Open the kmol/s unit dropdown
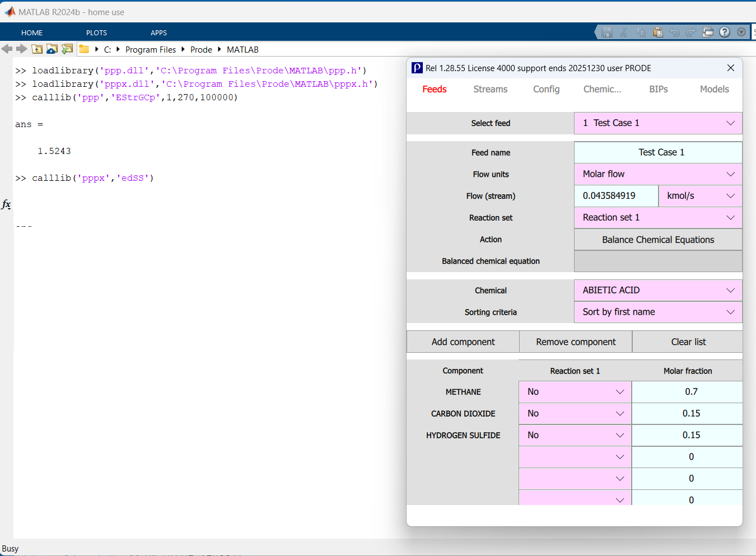This screenshot has width=756, height=556. [x=700, y=196]
